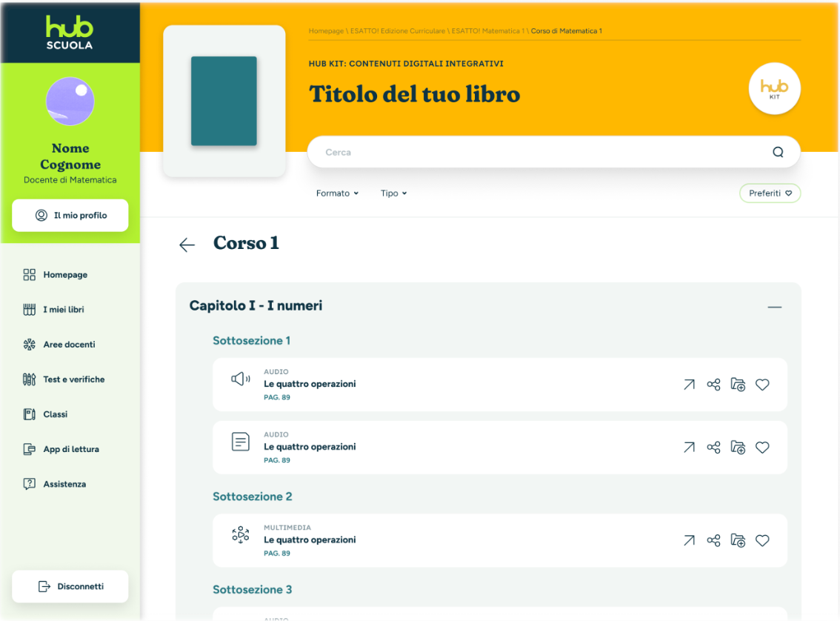Open Aree docenti in sidebar
840x621 pixels.
(59, 345)
